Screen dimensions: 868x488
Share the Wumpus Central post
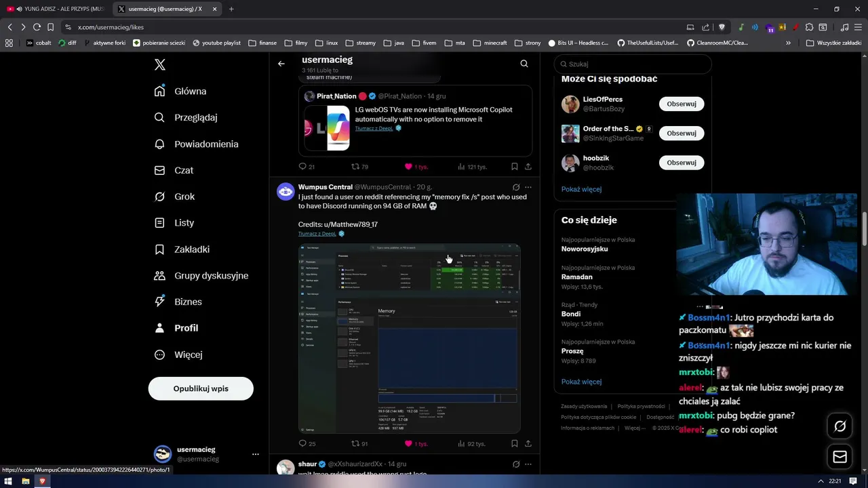[528, 444]
